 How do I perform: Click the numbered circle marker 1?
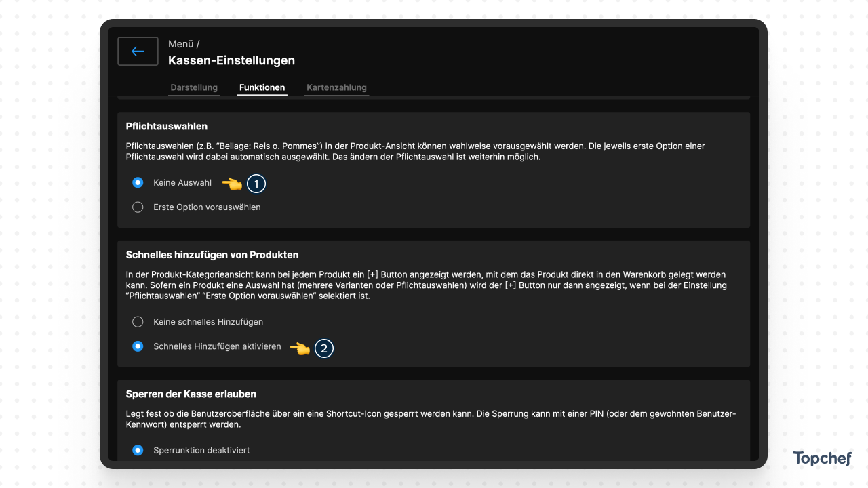click(256, 183)
